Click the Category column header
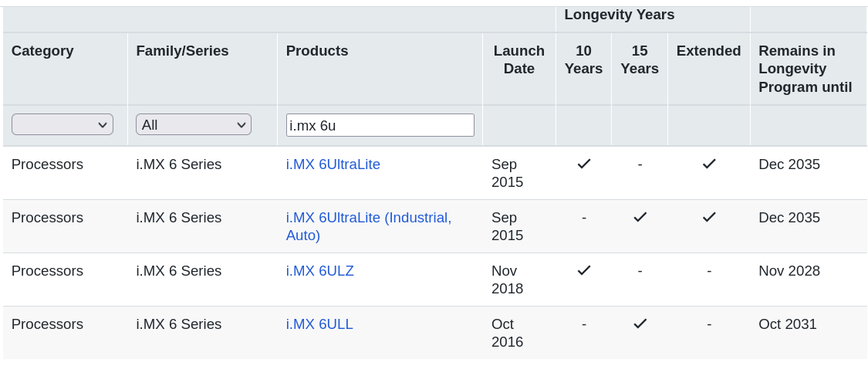The width and height of the screenshot is (868, 366). (x=42, y=51)
